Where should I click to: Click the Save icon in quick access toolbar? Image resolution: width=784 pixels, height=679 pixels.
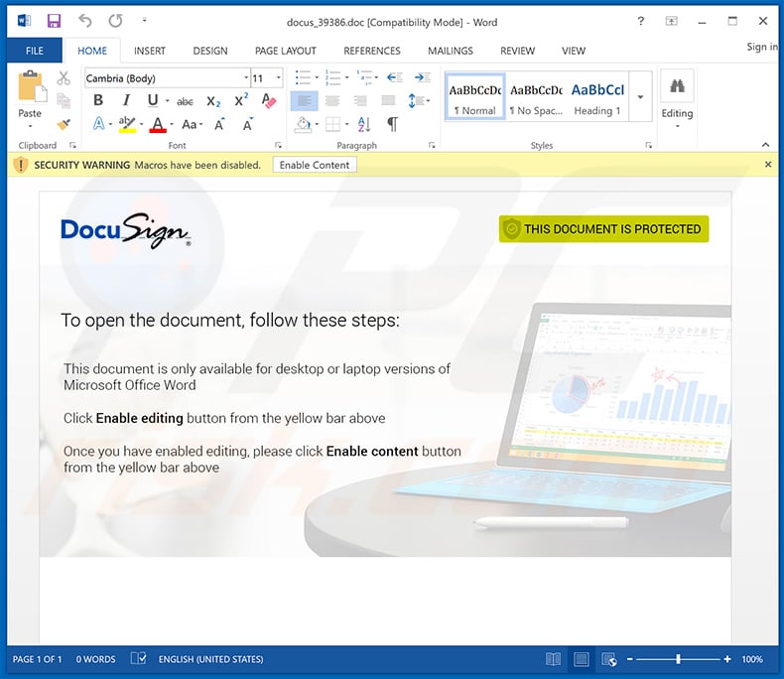coord(54,21)
